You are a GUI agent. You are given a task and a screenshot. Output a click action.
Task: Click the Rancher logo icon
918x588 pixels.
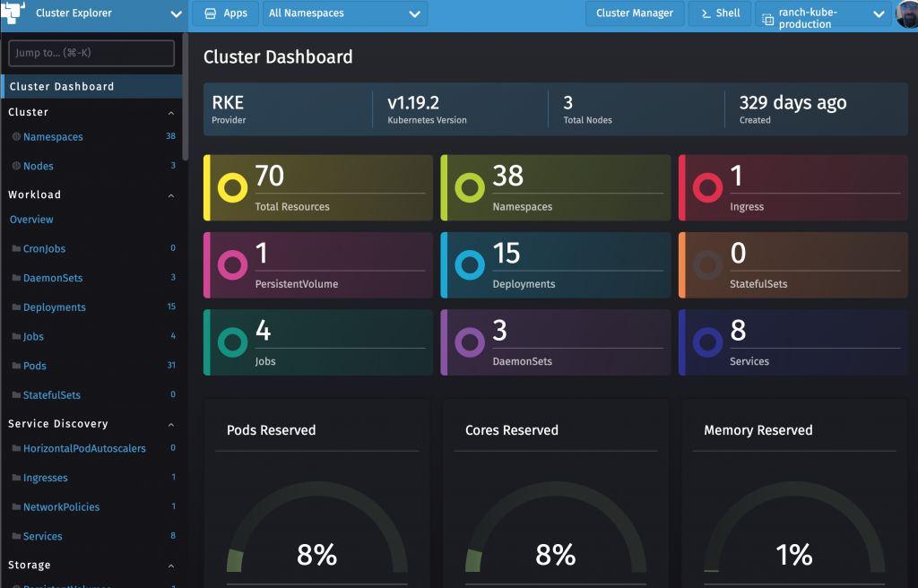coord(13,13)
